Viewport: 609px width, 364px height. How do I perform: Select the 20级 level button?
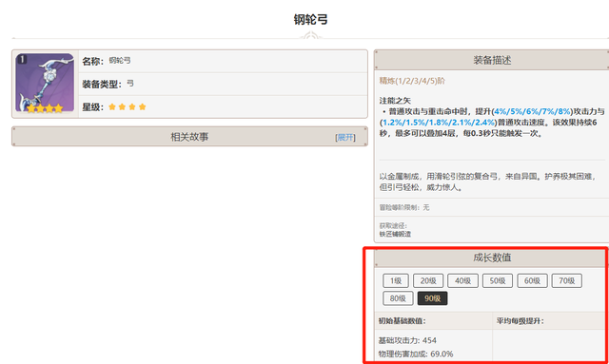tap(428, 280)
